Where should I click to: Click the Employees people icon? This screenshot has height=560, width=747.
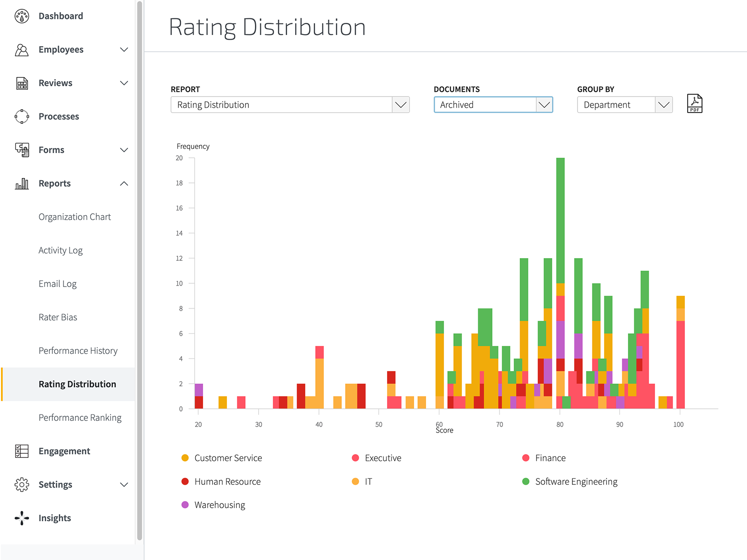point(21,49)
